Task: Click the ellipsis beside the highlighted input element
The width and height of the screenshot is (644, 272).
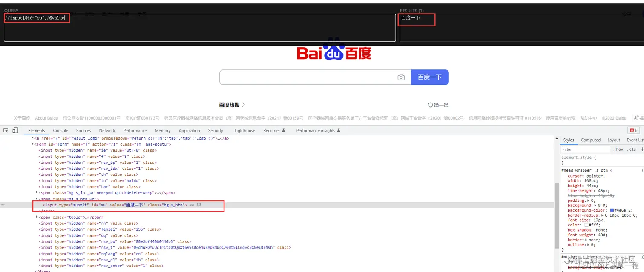Action: (3, 205)
